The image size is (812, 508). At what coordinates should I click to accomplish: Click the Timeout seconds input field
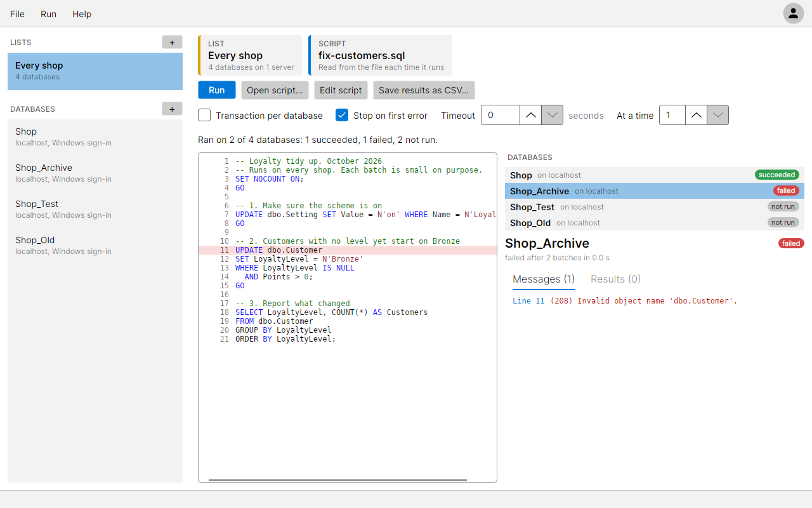pyautogui.click(x=501, y=115)
